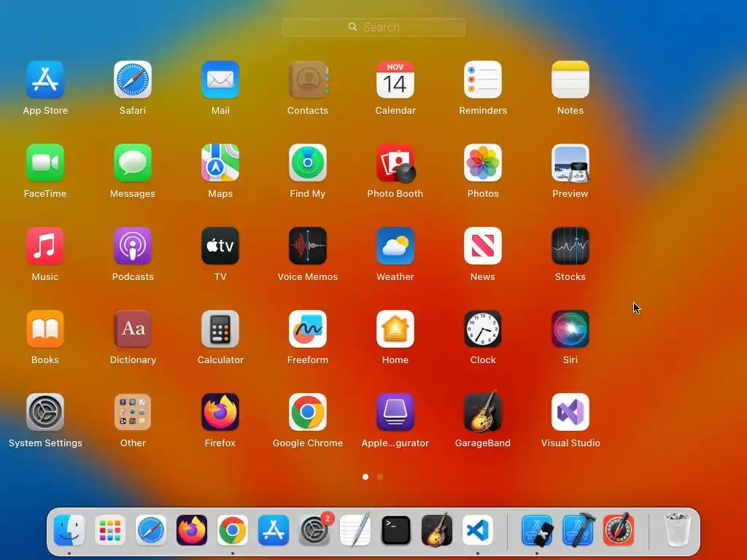Launch Visual Studio from Launchpad
The height and width of the screenshot is (560, 747).
(x=570, y=412)
